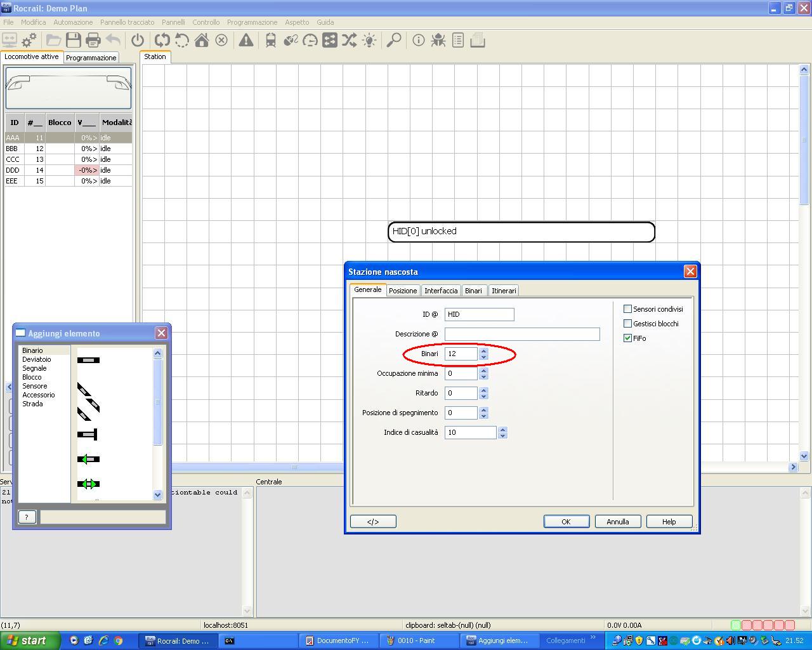Image resolution: width=812 pixels, height=650 pixels.
Task: Click the printer toolbar icon
Action: point(93,41)
